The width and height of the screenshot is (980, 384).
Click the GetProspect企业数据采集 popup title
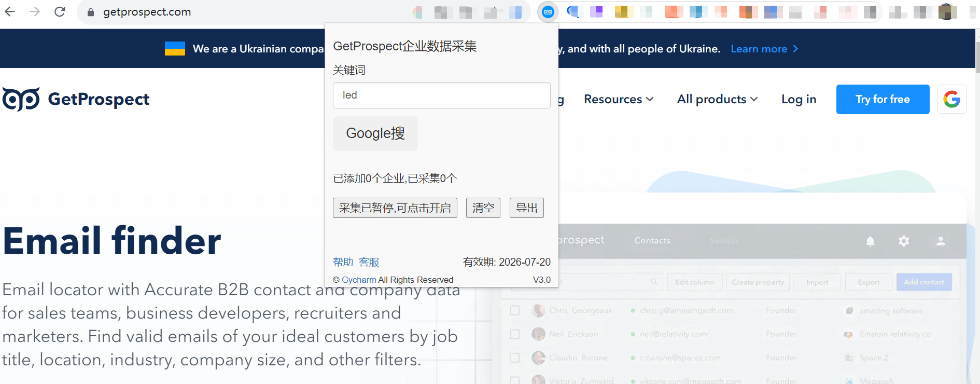coord(405,46)
